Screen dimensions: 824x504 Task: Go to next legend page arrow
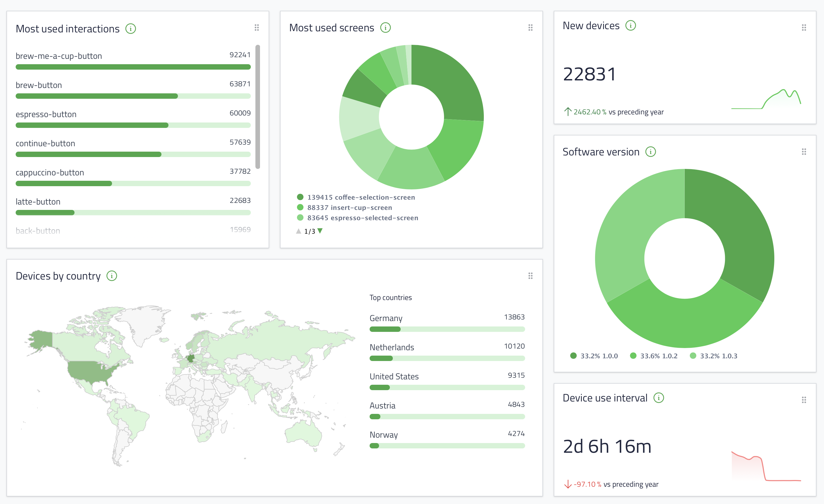click(320, 231)
